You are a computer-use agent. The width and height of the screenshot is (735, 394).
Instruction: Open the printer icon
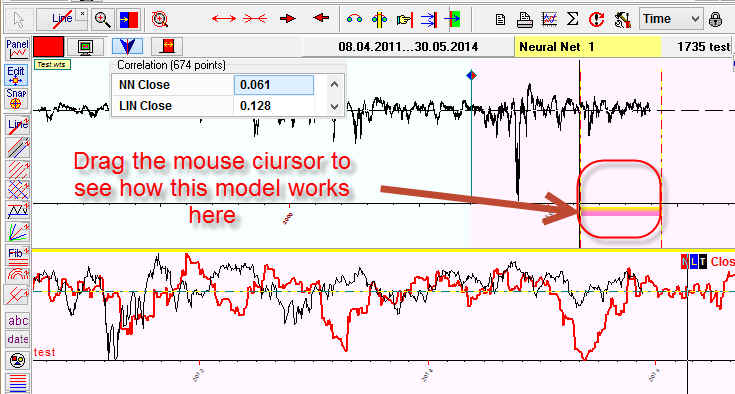(x=525, y=19)
